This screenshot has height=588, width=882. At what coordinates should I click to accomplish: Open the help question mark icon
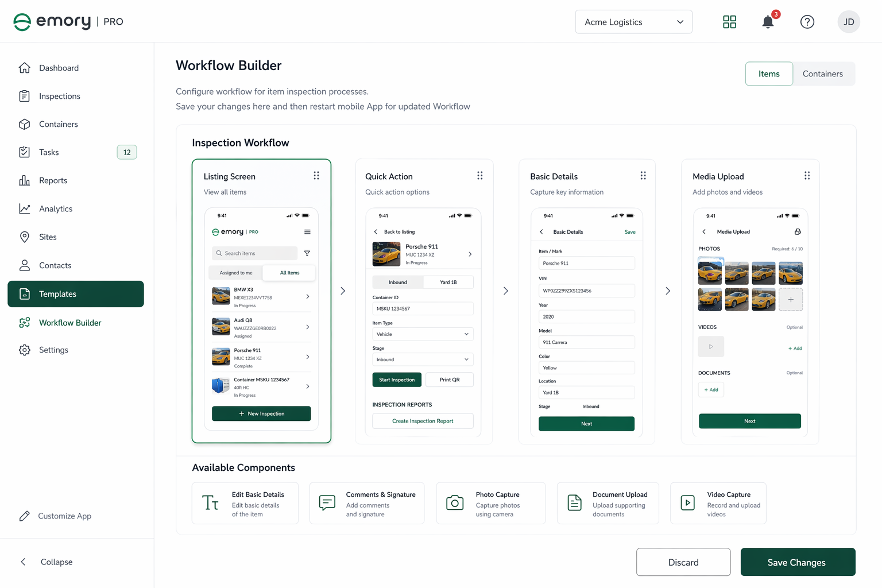(807, 22)
